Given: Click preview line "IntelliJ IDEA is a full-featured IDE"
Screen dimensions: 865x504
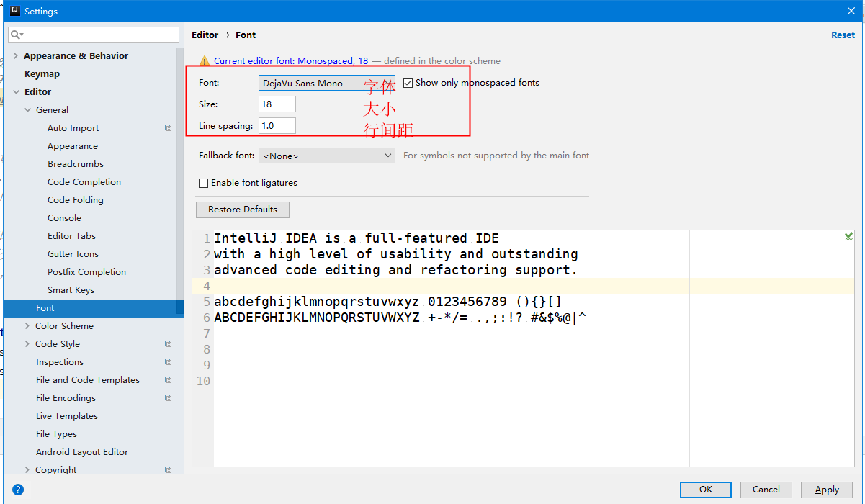Looking at the screenshot, I should pos(357,238).
